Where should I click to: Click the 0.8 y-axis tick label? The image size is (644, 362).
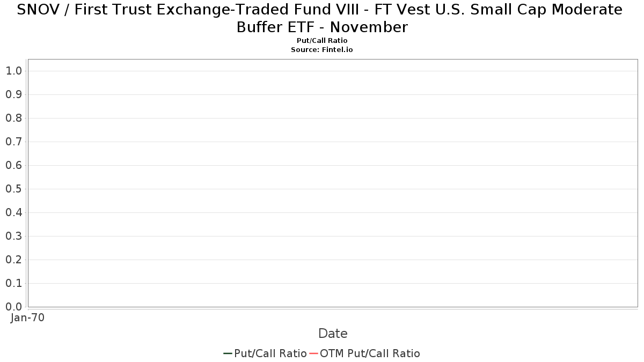13,118
